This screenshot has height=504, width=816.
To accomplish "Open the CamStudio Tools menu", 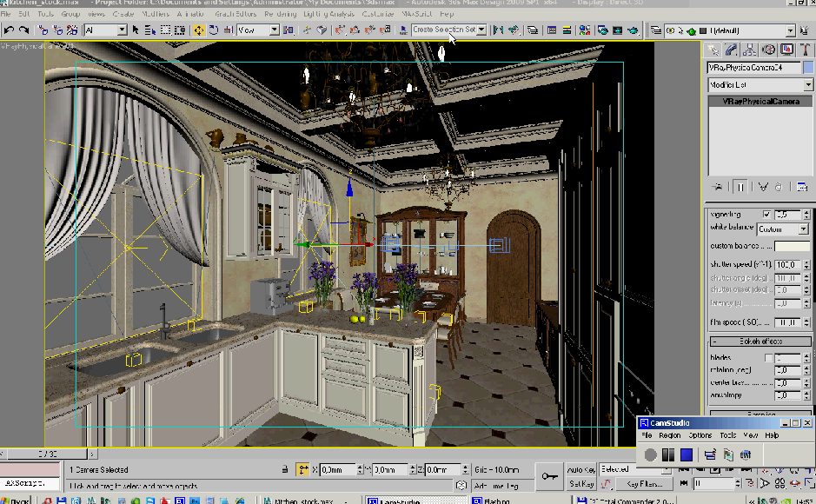I will pyautogui.click(x=727, y=435).
